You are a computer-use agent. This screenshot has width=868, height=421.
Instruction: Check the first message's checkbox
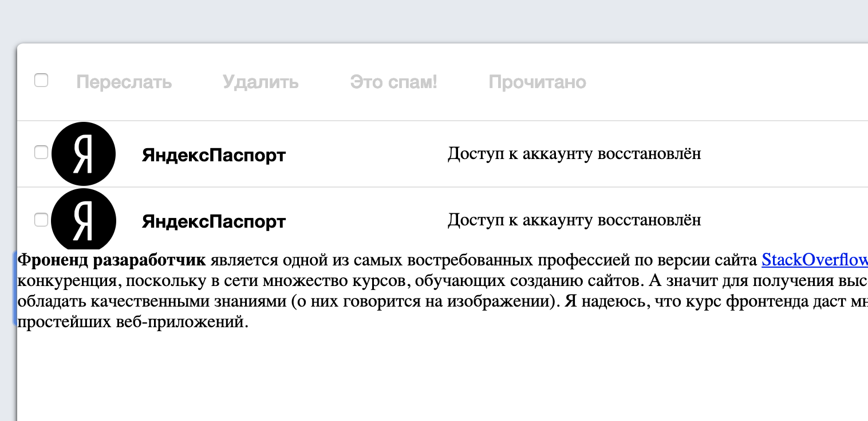(41, 152)
